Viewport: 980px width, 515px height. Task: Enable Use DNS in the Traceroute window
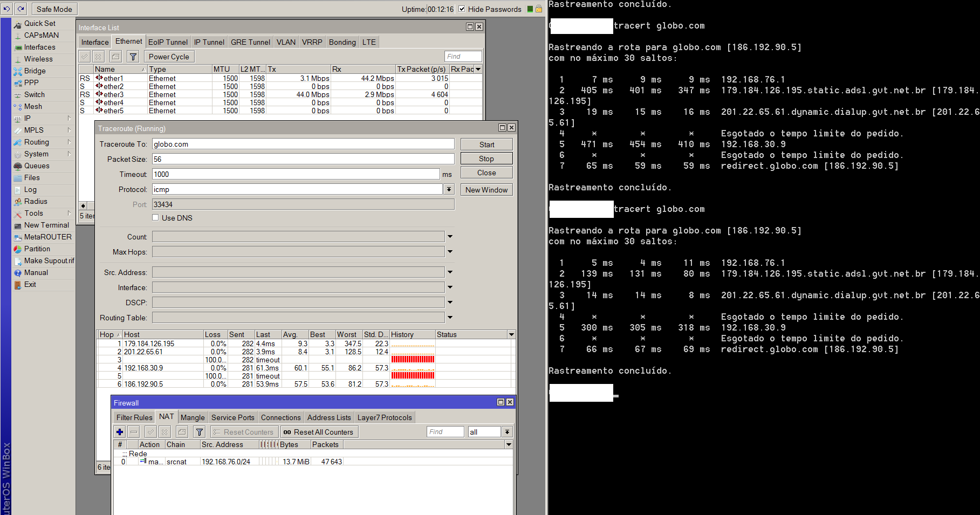tap(155, 217)
